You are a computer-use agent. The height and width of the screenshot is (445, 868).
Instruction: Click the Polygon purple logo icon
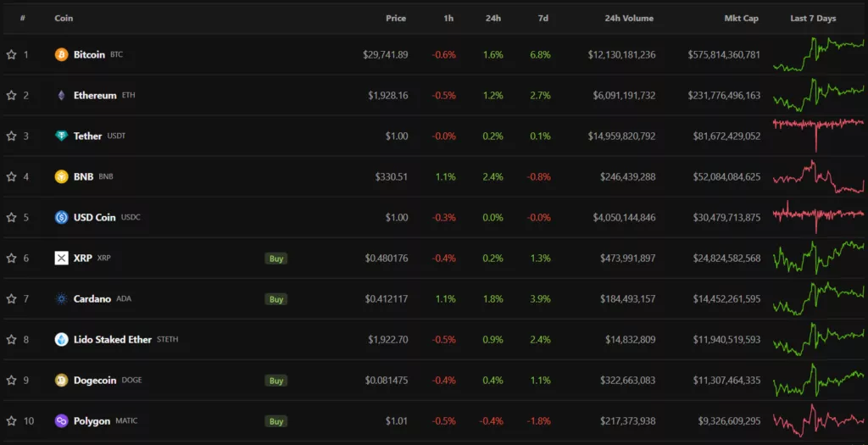click(61, 420)
